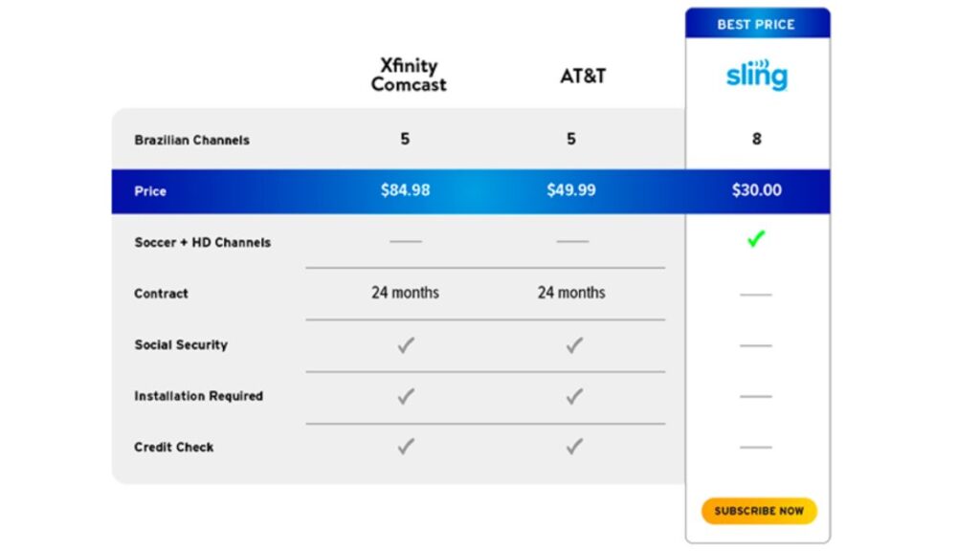Select the $49.99 AT&T price

[571, 190]
